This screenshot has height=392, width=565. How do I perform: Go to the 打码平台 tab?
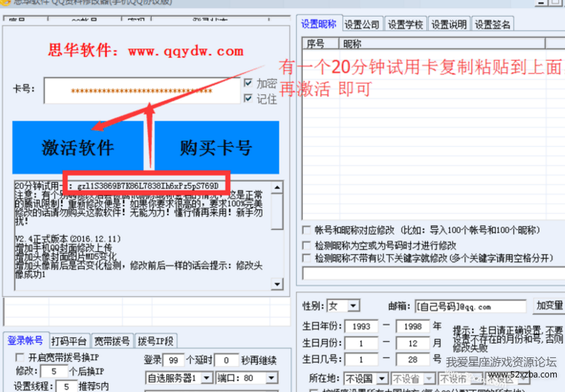tap(69, 340)
